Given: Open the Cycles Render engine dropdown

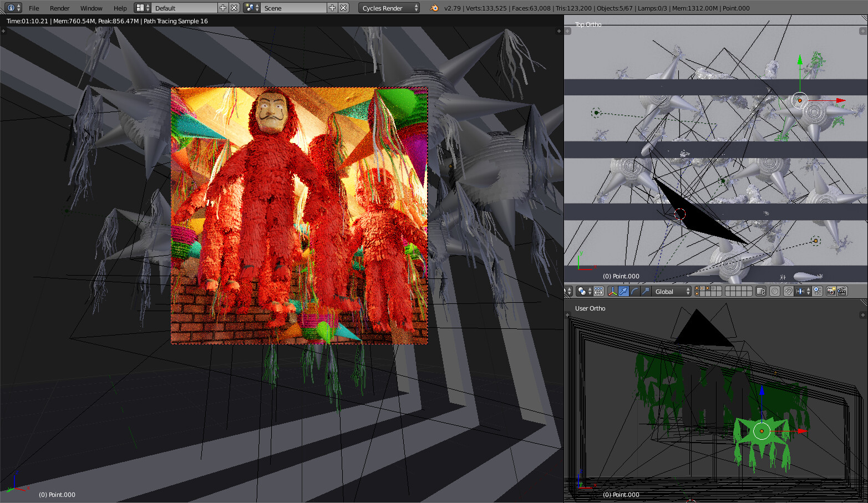Looking at the screenshot, I should [x=389, y=8].
